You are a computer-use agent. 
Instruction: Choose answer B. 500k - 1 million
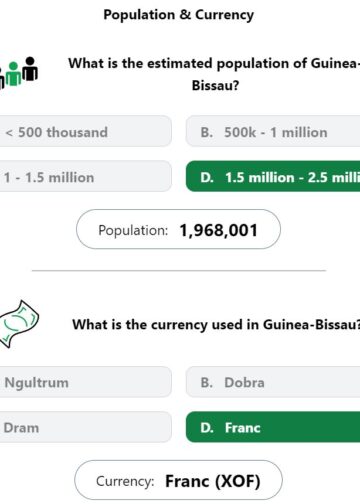(x=273, y=131)
